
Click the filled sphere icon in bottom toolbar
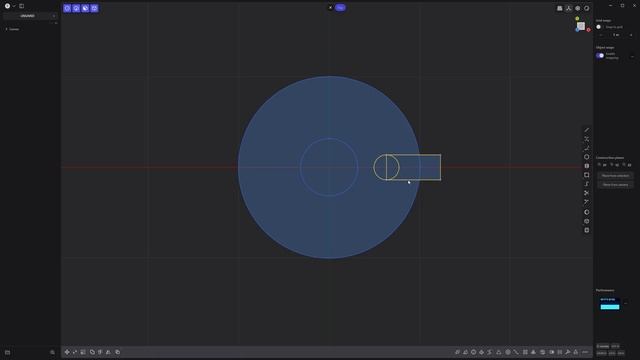tap(508, 352)
